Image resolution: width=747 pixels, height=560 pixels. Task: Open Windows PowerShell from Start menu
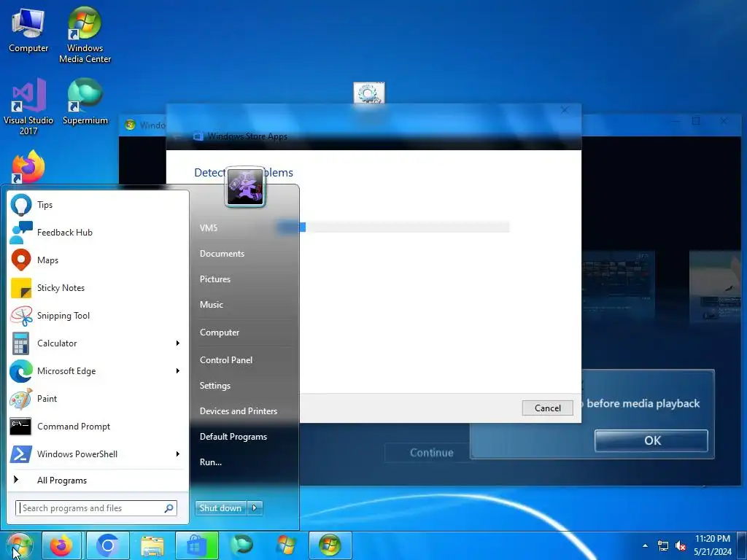(x=90, y=454)
